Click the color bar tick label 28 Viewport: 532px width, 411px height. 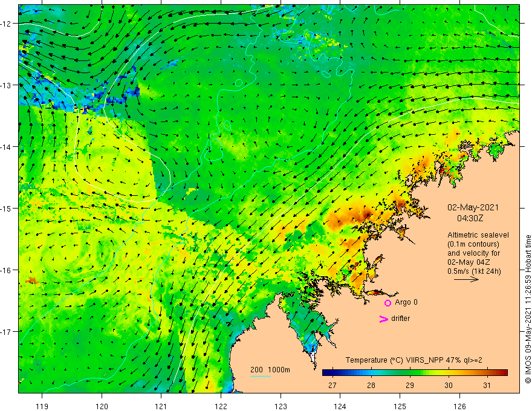pyautogui.click(x=371, y=385)
